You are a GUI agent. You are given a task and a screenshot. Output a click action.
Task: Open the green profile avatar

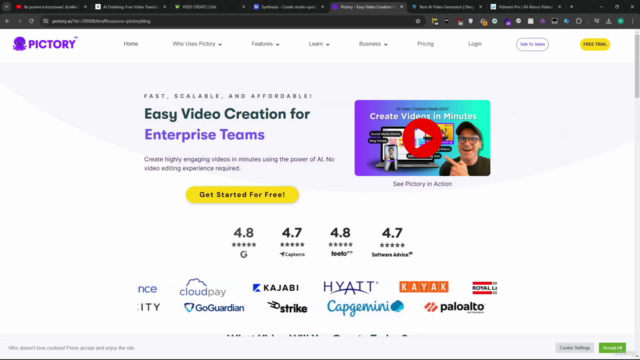click(620, 21)
